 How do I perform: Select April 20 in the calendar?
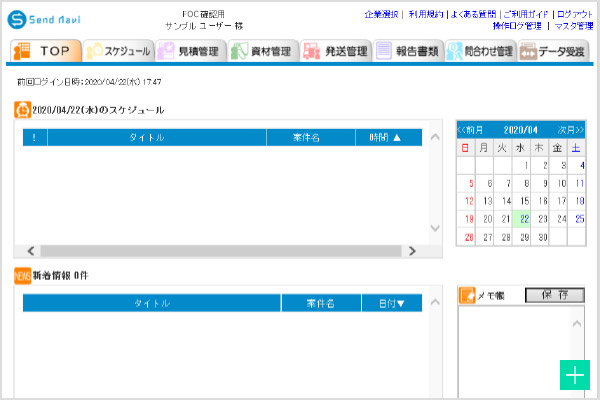click(x=484, y=219)
